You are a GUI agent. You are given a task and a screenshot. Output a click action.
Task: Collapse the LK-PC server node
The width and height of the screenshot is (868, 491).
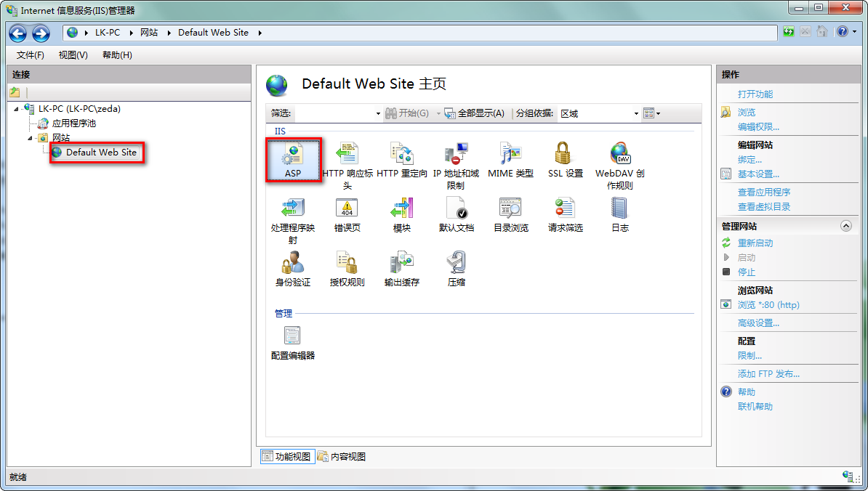[x=16, y=109]
